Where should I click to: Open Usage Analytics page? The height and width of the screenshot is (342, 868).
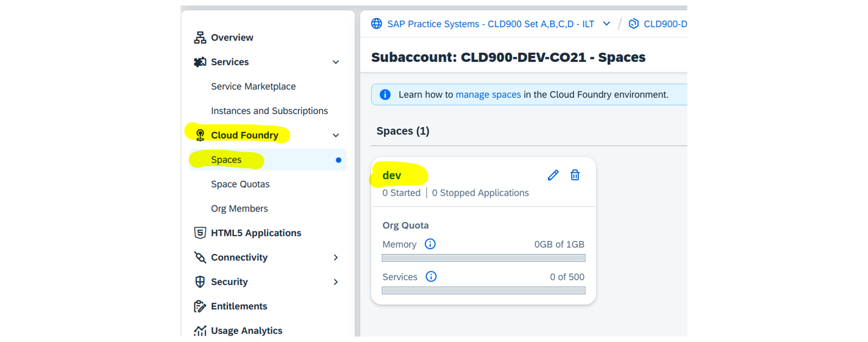pos(247,331)
